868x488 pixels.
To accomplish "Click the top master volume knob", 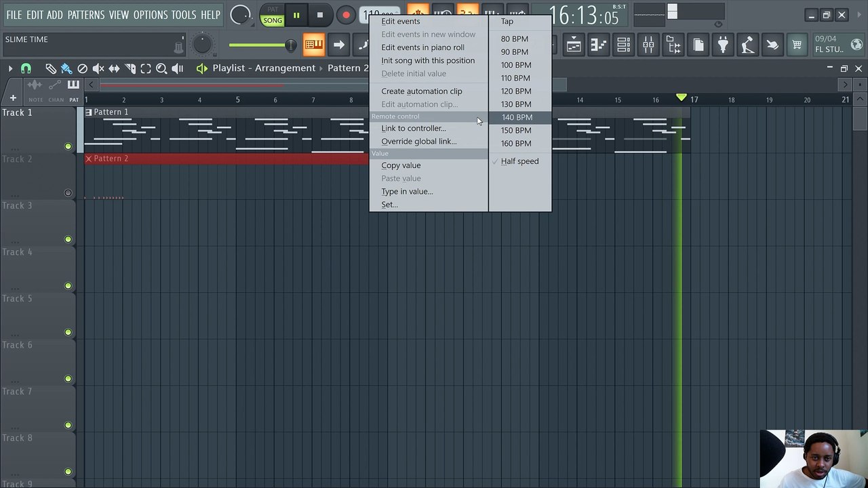I will [x=240, y=14].
